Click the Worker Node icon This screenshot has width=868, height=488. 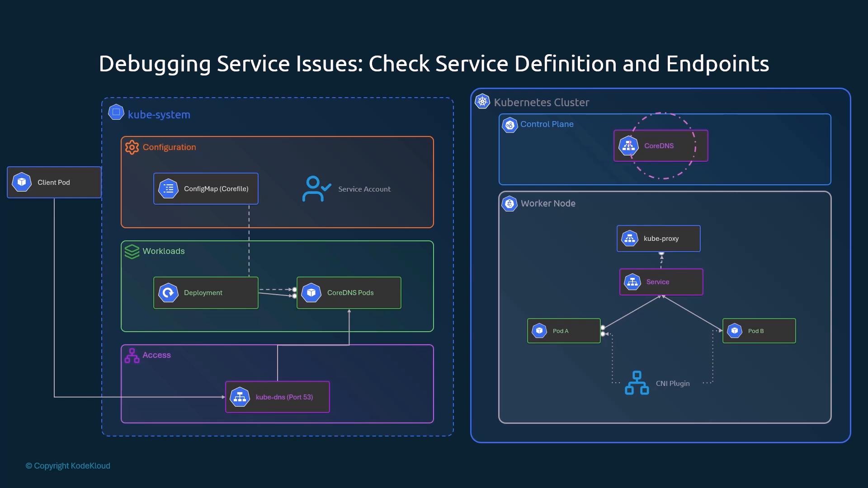pos(509,204)
